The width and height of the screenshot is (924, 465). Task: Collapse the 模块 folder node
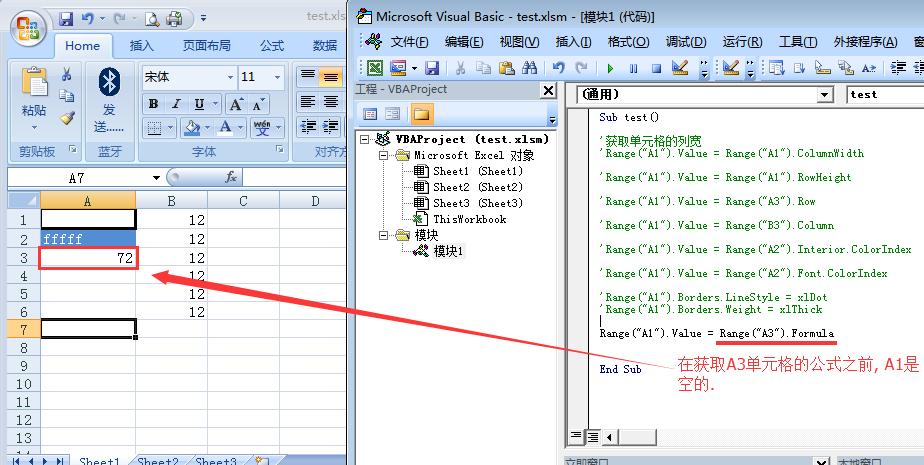coord(384,235)
